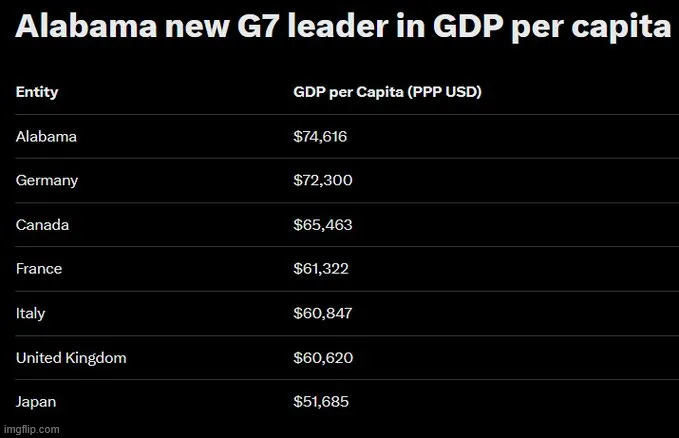Click the "GDP per Capita (PPP USD)" header
Viewport: 679px width, 438px height.
(388, 92)
